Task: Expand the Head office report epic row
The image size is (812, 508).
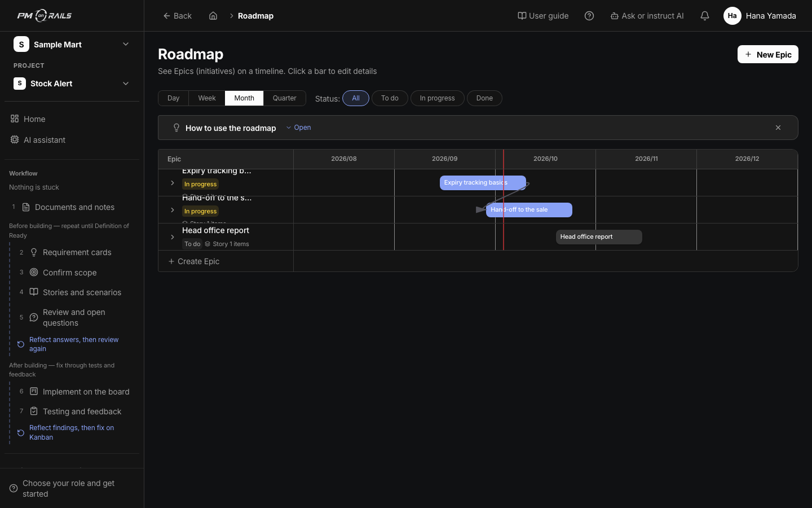Action: (x=173, y=237)
